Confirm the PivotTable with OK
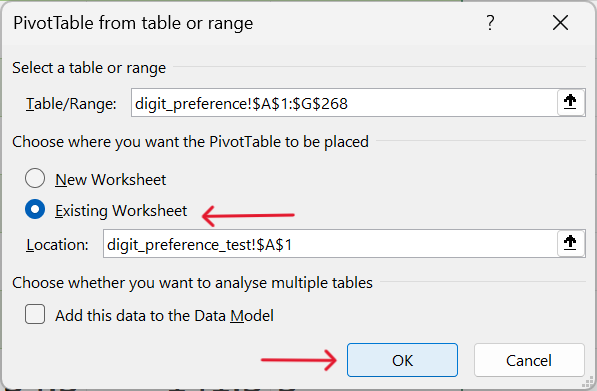 (x=402, y=360)
